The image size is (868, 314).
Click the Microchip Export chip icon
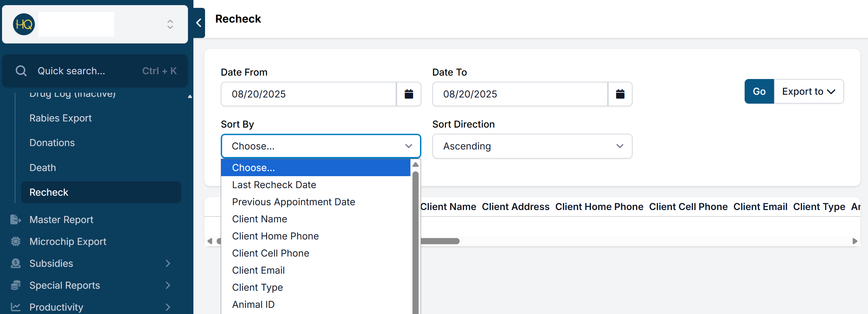tap(15, 241)
